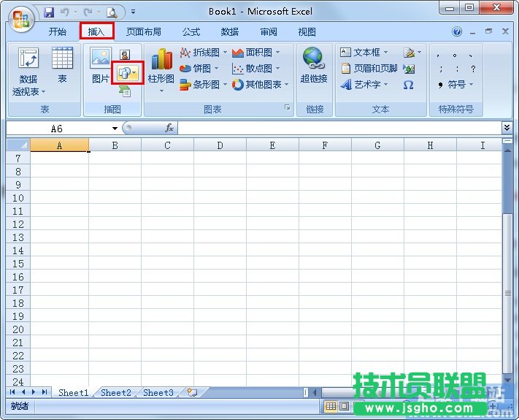The width and height of the screenshot is (519, 420).
Task: Open Excel Help
Action: (x=457, y=32)
